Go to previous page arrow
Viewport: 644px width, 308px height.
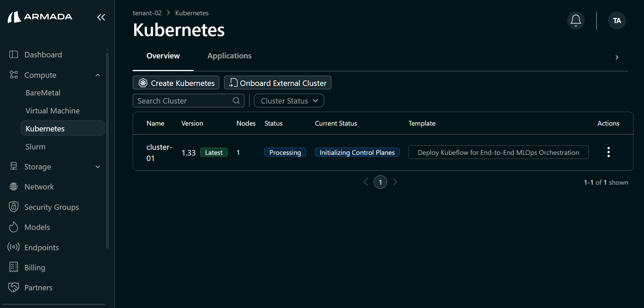point(366,182)
